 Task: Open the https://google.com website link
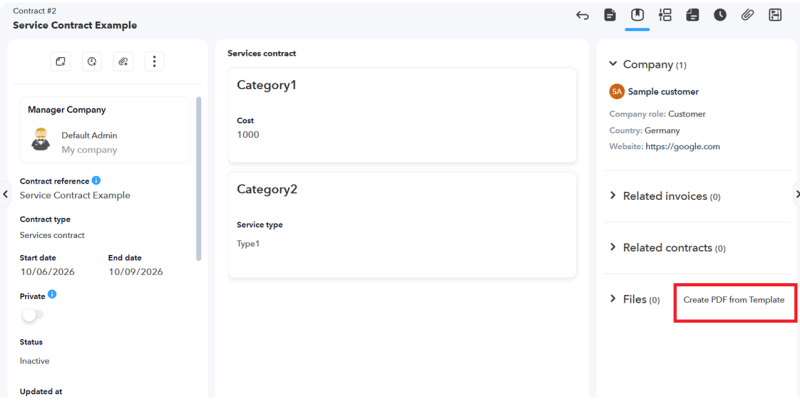tap(683, 146)
